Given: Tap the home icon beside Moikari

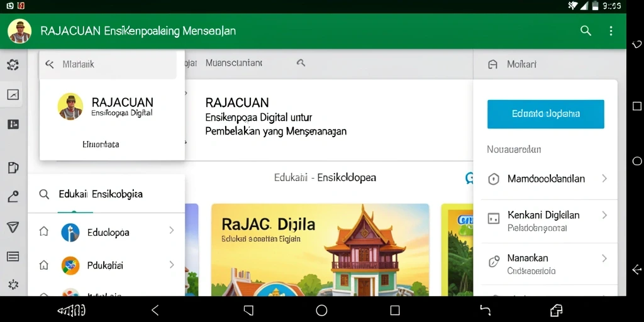Looking at the screenshot, I should pos(492,65).
